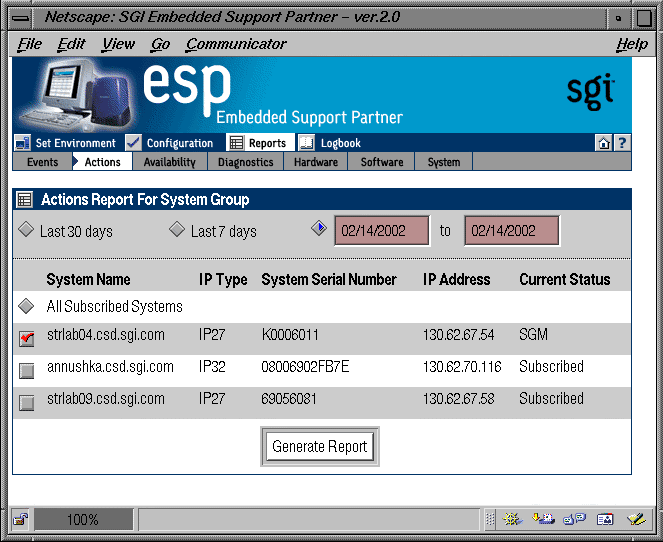Viewport: 663px width, 542px height.
Task: Click serial number 08006902FB7E
Action: click(305, 367)
